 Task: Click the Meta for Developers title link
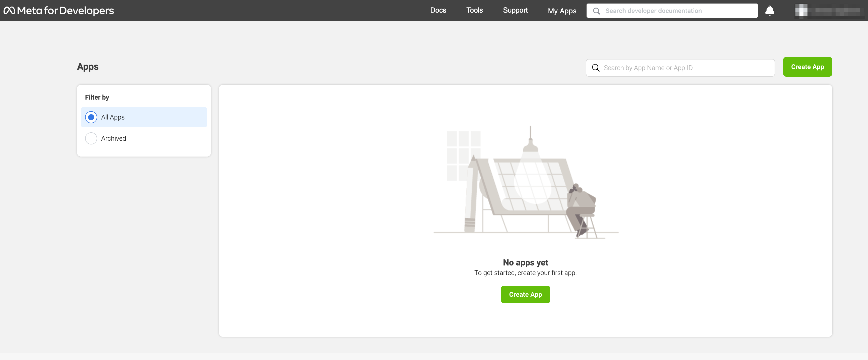pos(65,10)
